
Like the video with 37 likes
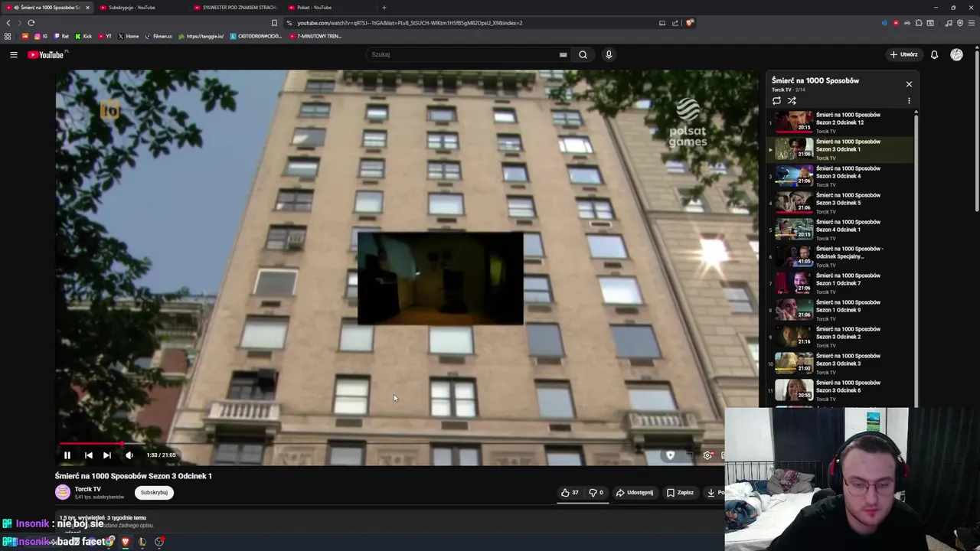pos(570,493)
